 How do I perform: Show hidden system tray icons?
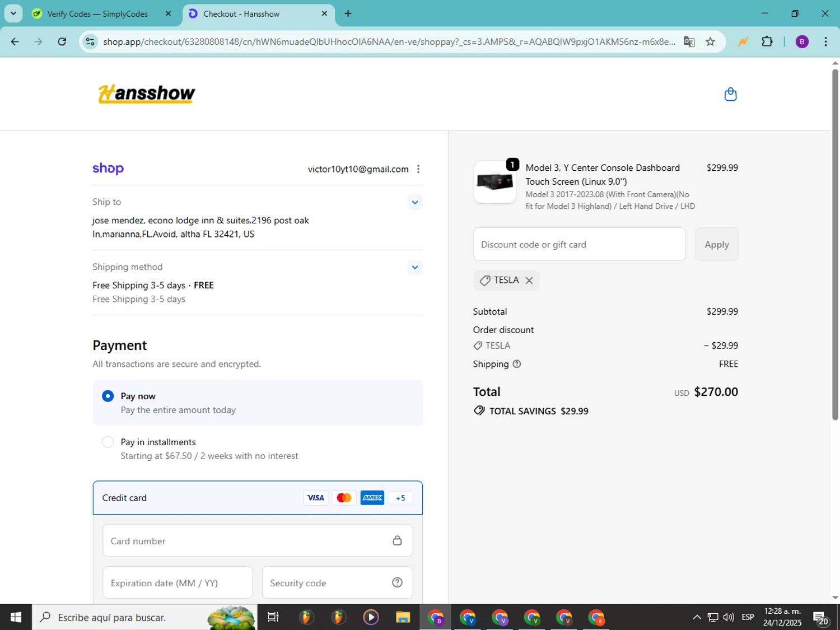click(x=697, y=617)
